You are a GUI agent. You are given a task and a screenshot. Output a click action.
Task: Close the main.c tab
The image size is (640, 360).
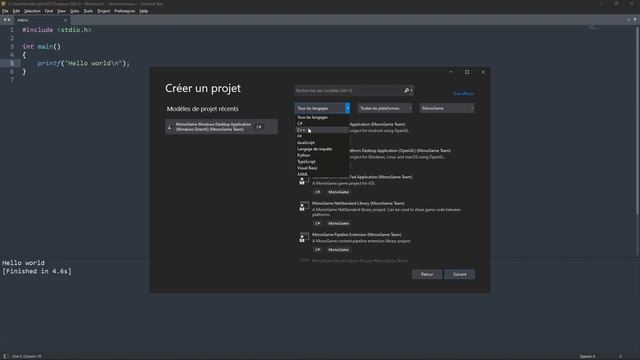coord(65,20)
